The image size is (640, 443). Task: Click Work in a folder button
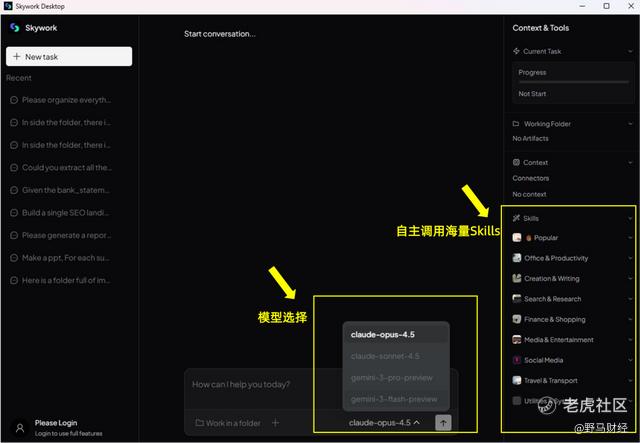click(x=228, y=423)
